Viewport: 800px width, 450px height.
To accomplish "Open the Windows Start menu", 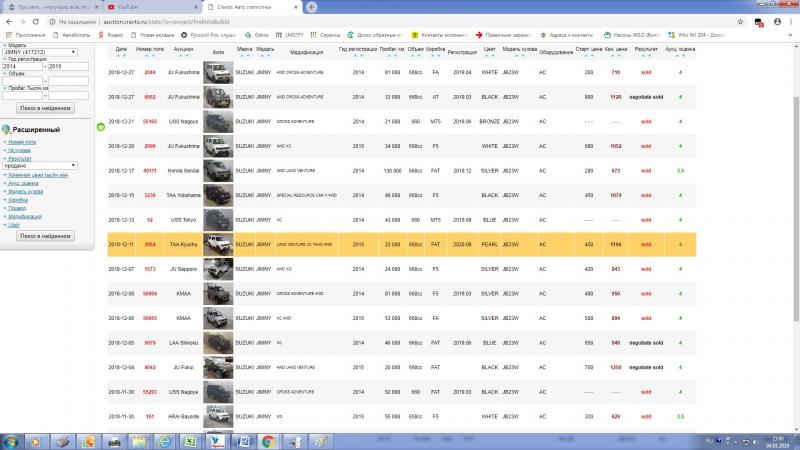I will coord(10,442).
